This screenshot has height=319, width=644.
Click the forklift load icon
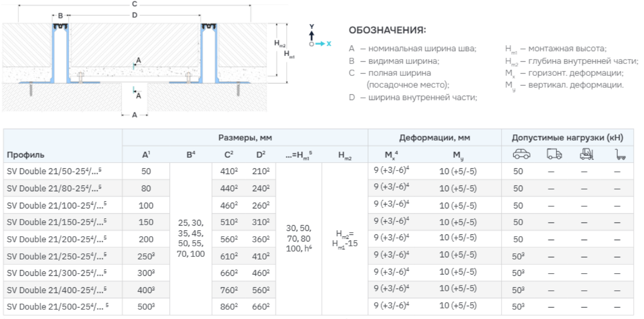pyautogui.click(x=587, y=154)
